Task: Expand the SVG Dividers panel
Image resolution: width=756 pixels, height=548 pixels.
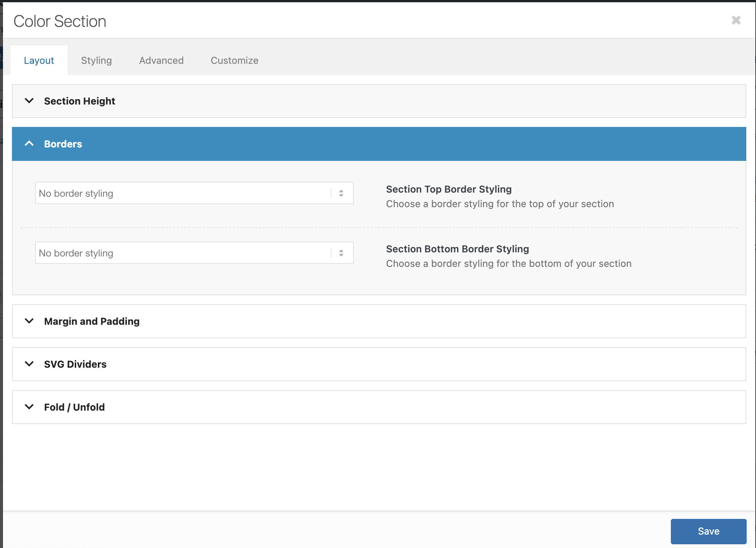Action: tap(75, 364)
